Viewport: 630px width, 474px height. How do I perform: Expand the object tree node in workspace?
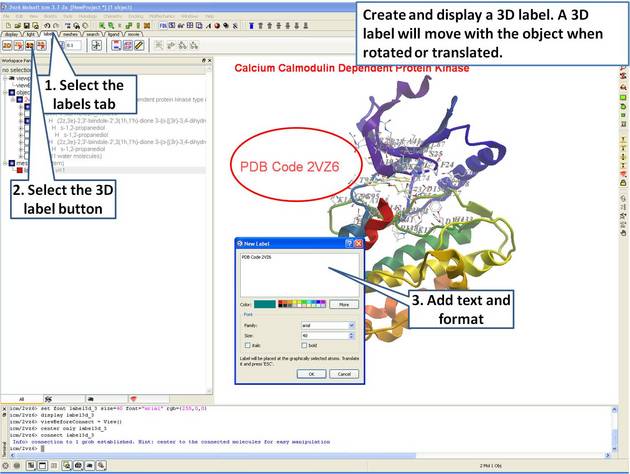[4, 92]
